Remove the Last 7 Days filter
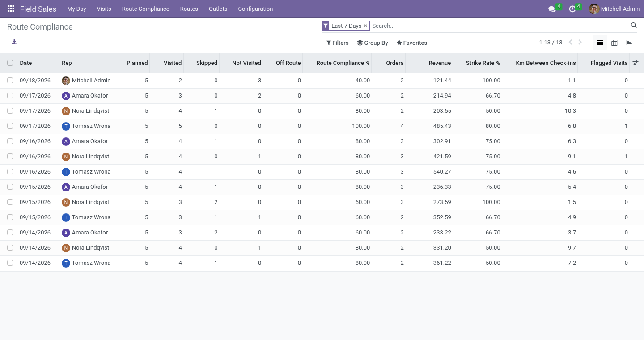 click(x=365, y=26)
